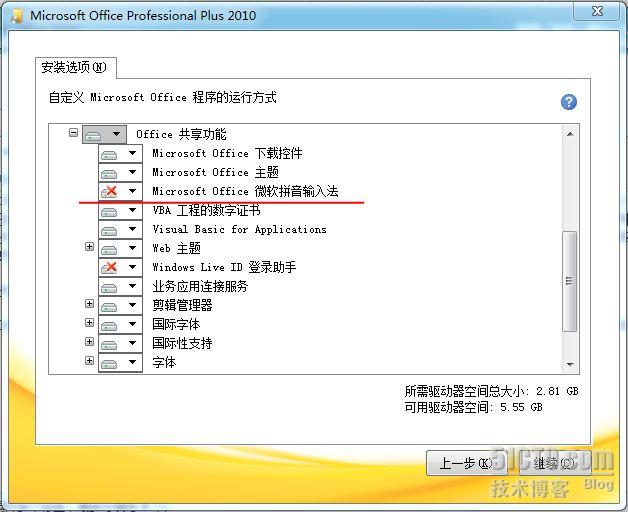628x512 pixels.
Task: Open install dropdown for 微软拼音输入法
Action: click(x=120, y=191)
